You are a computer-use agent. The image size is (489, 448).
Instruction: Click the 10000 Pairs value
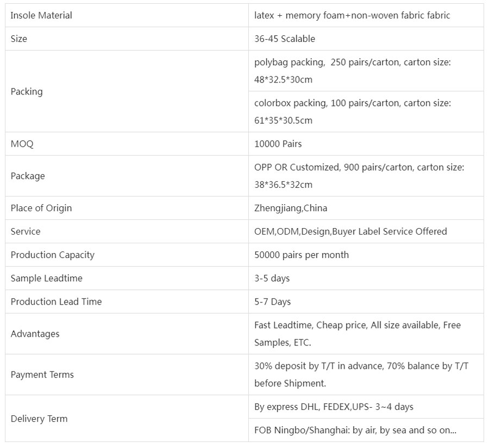coord(278,144)
